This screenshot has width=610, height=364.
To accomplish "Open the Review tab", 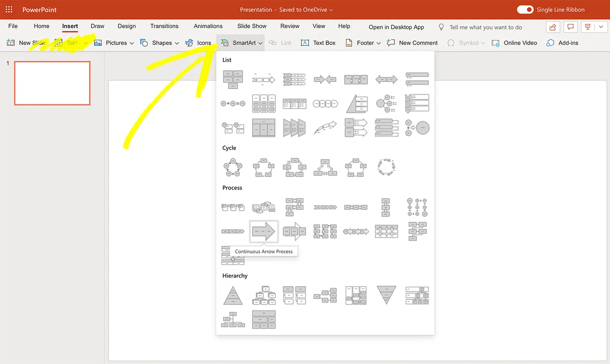I will pos(290,26).
